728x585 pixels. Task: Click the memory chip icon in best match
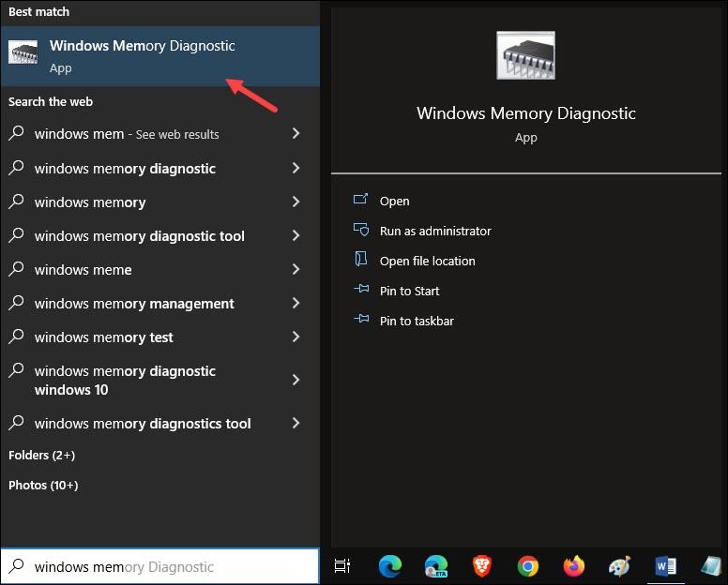[x=23, y=52]
